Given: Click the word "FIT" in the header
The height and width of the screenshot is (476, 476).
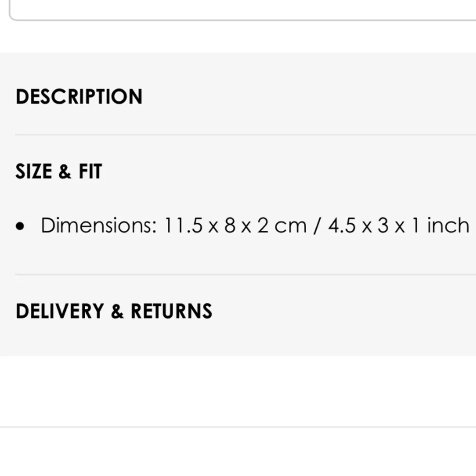Looking at the screenshot, I should [x=90, y=171].
